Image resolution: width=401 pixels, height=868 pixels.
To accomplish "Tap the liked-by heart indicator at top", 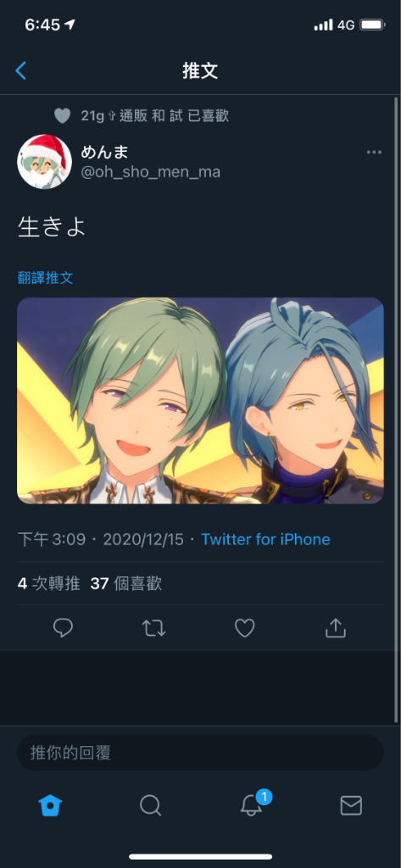I will (x=62, y=115).
